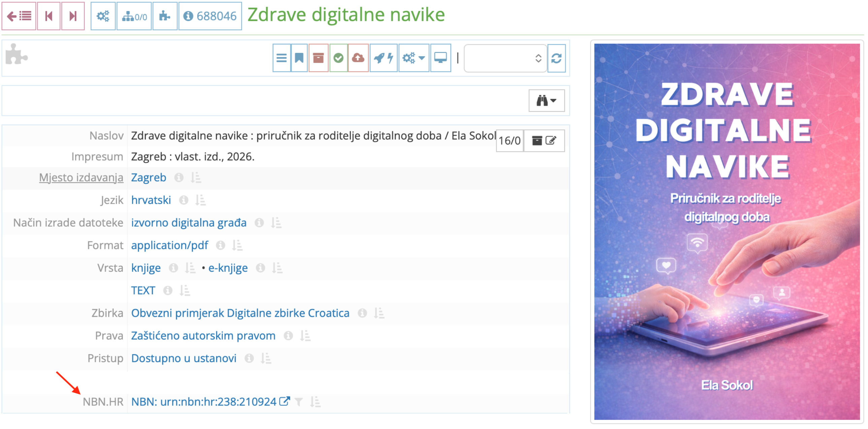Bookmark this record
The height and width of the screenshot is (429, 868).
coord(299,58)
